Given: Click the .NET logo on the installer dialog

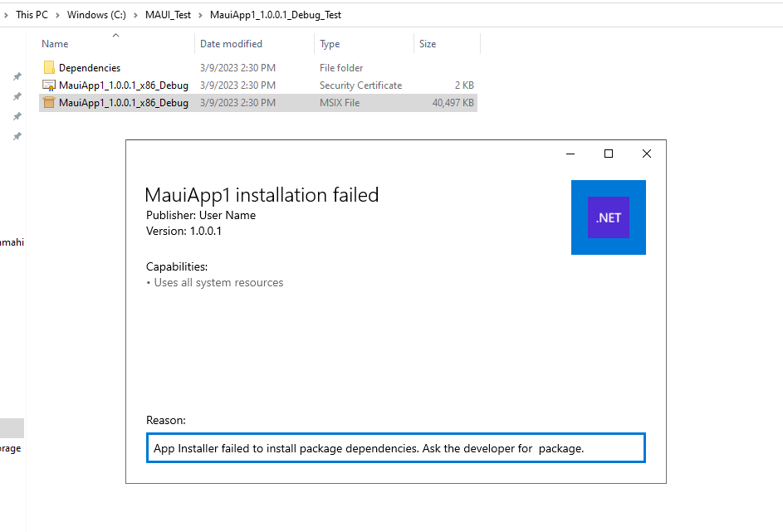Looking at the screenshot, I should point(608,217).
